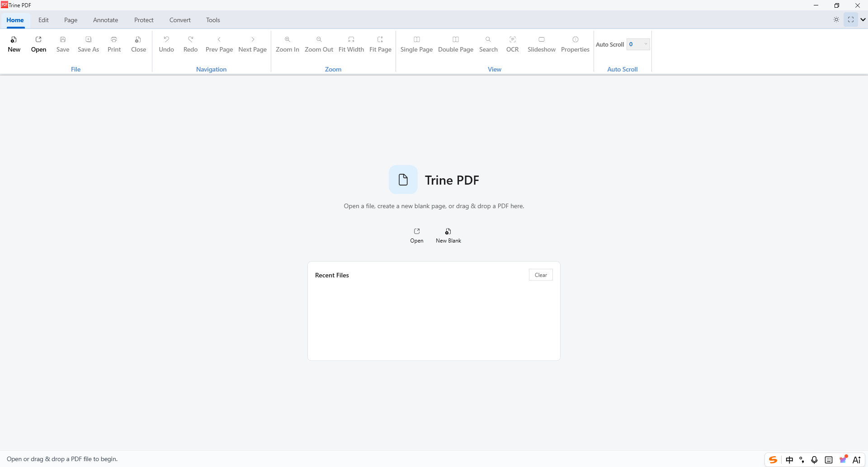Click the microphone voice input icon
Viewport: 868px width, 467px height.
point(814,460)
